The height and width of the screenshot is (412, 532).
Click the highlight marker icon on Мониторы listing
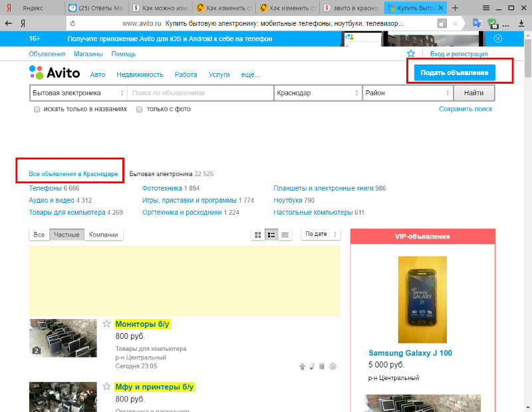point(312,366)
